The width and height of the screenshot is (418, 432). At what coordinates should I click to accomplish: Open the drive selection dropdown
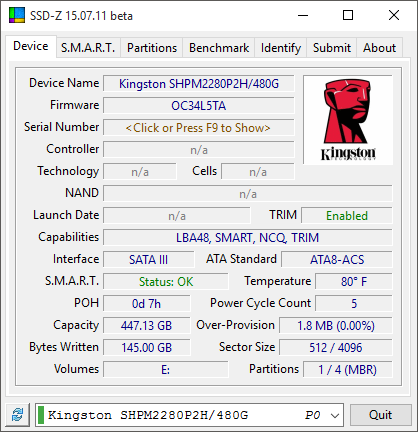189,415
